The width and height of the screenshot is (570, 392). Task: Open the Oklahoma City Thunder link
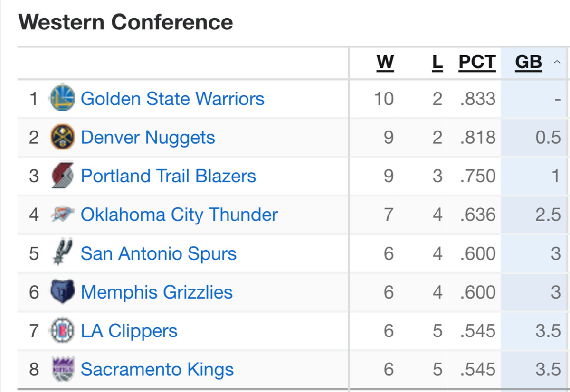(179, 215)
